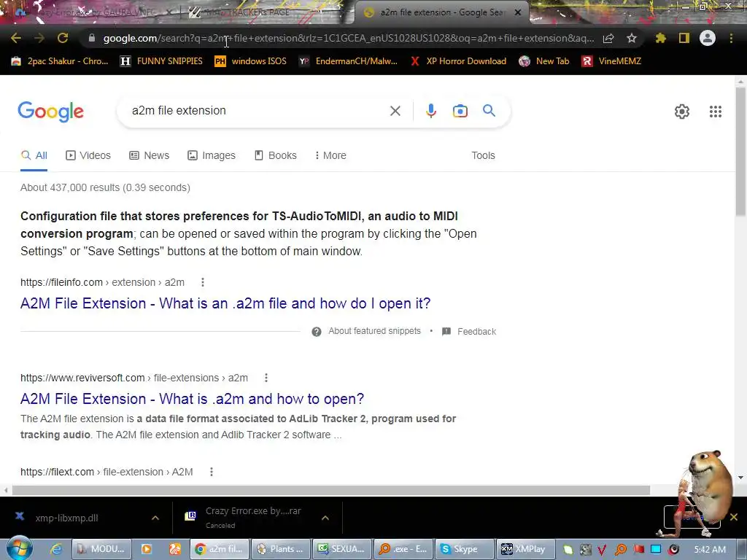Viewport: 747px width, 560px height.
Task: Open the Extensions puzzle piece menu
Action: [660, 38]
